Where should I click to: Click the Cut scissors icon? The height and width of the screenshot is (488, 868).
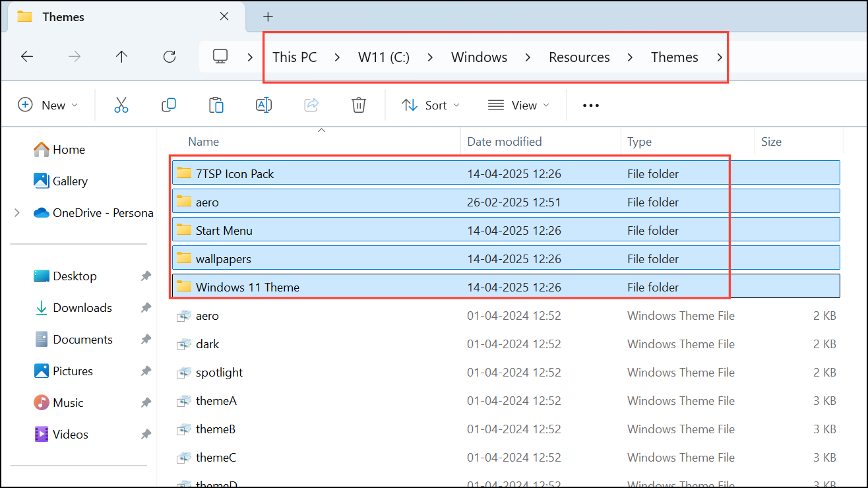coord(121,105)
